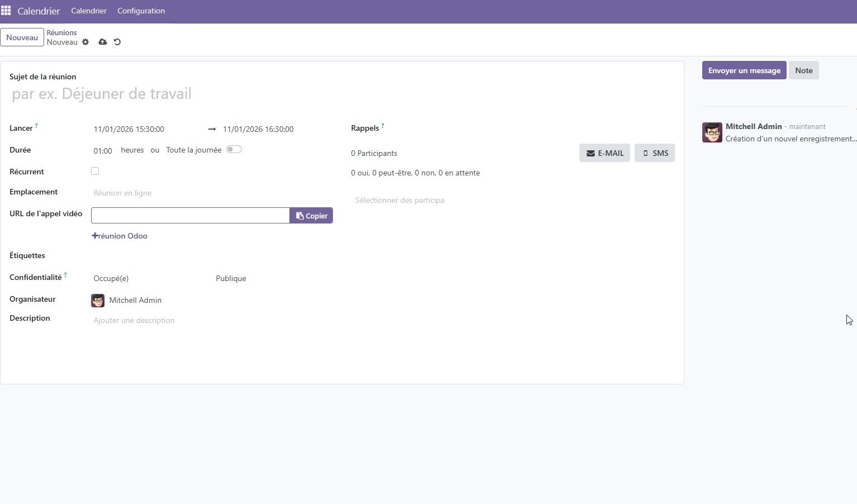The image size is (857, 504).
Task: Open the Calendrier menu item
Action: coord(89,11)
